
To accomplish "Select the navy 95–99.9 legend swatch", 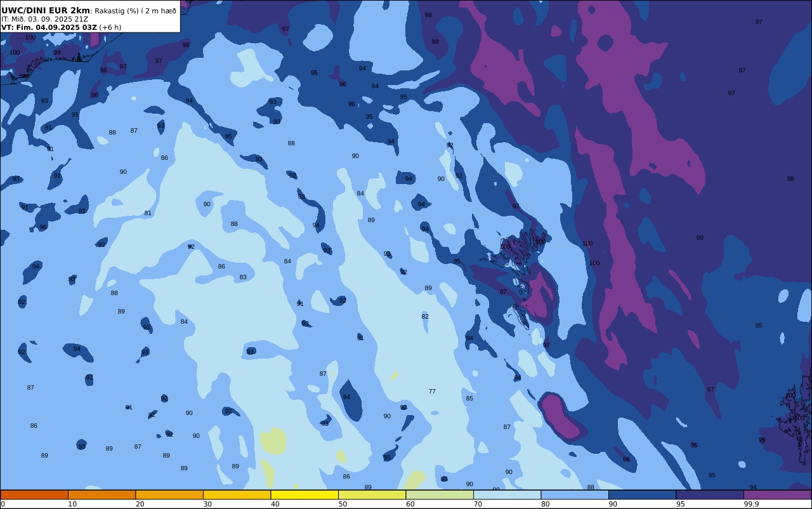I will (x=710, y=494).
